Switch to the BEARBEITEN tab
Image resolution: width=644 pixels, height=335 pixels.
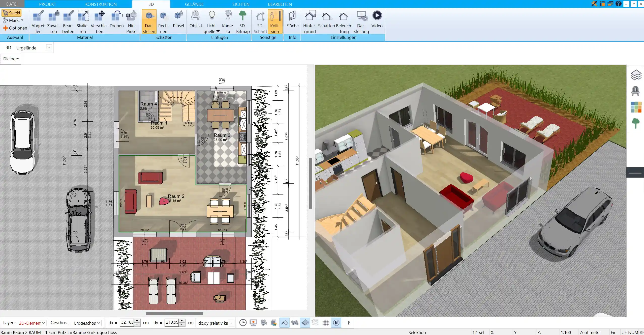coord(280,4)
